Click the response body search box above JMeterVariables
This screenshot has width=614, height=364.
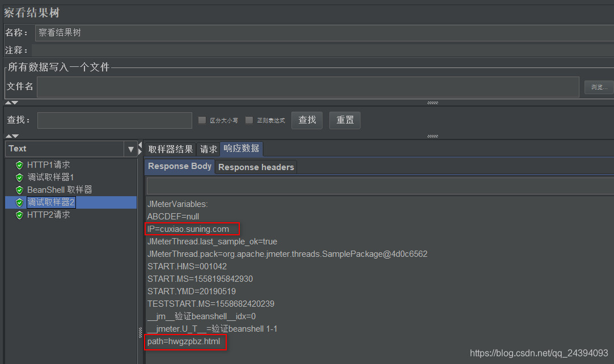[x=380, y=186]
